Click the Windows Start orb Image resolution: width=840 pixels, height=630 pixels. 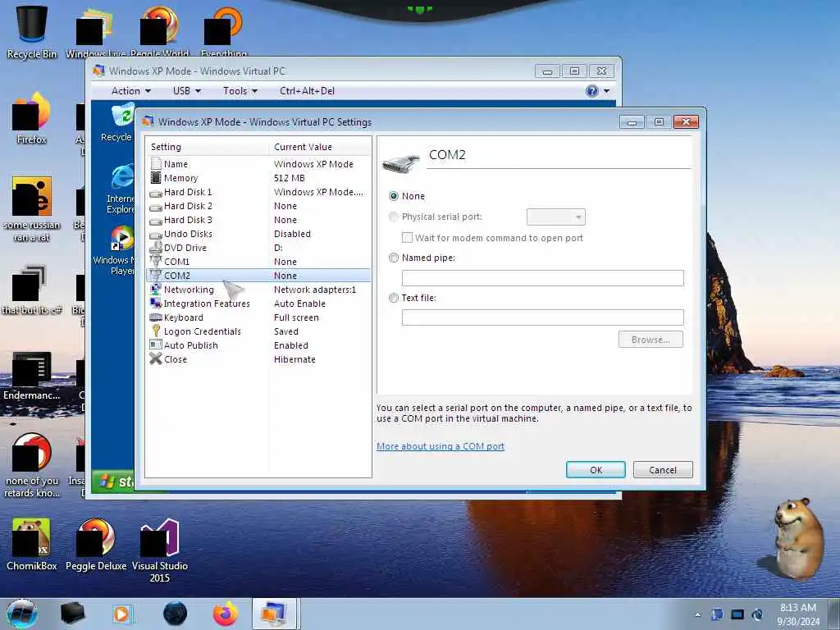tap(22, 614)
